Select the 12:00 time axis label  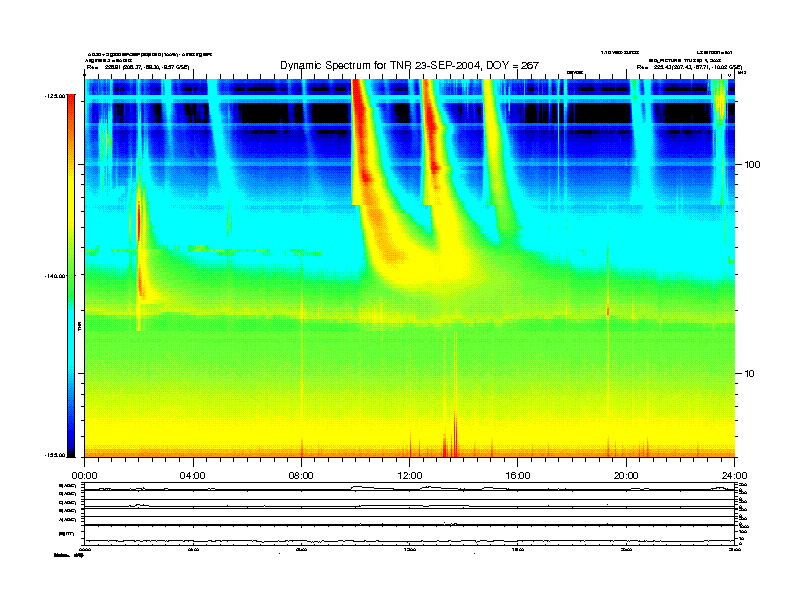tap(410, 476)
